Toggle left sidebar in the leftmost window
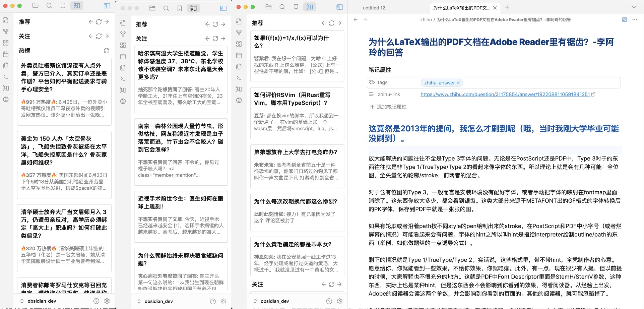 coord(107,6)
